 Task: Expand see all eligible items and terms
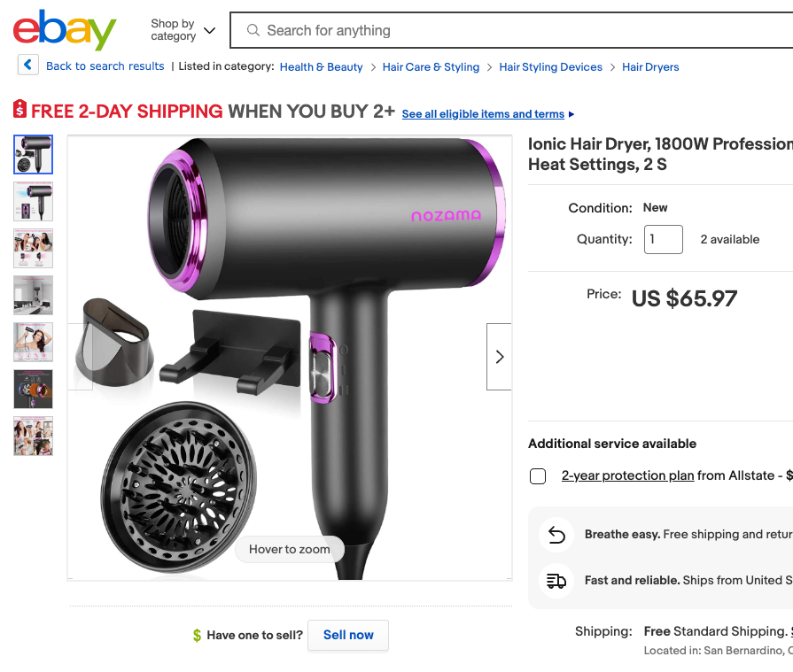click(488, 114)
